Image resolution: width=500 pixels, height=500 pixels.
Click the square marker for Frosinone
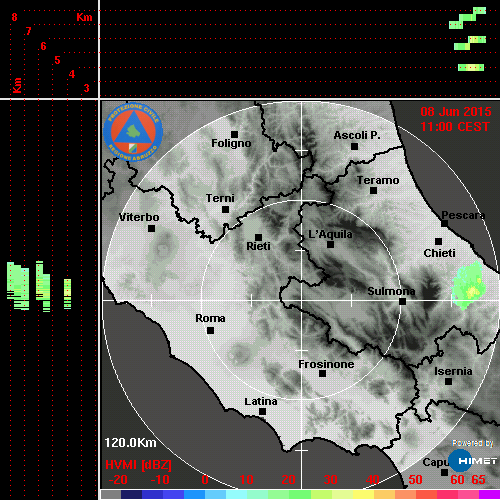322,374
